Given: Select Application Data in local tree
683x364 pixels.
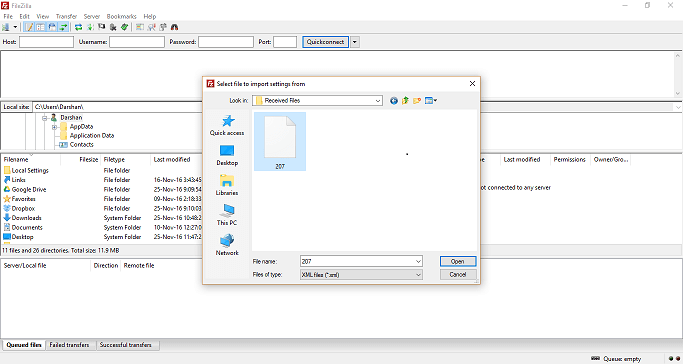Looking at the screenshot, I should (x=91, y=135).
